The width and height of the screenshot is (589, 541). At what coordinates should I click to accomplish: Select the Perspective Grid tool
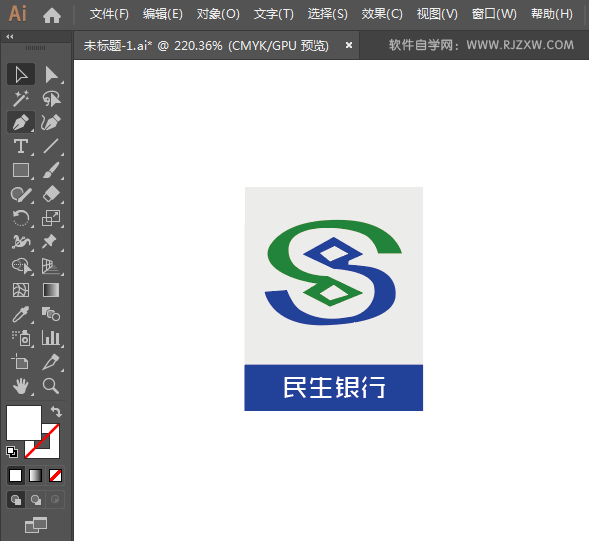pos(51,266)
